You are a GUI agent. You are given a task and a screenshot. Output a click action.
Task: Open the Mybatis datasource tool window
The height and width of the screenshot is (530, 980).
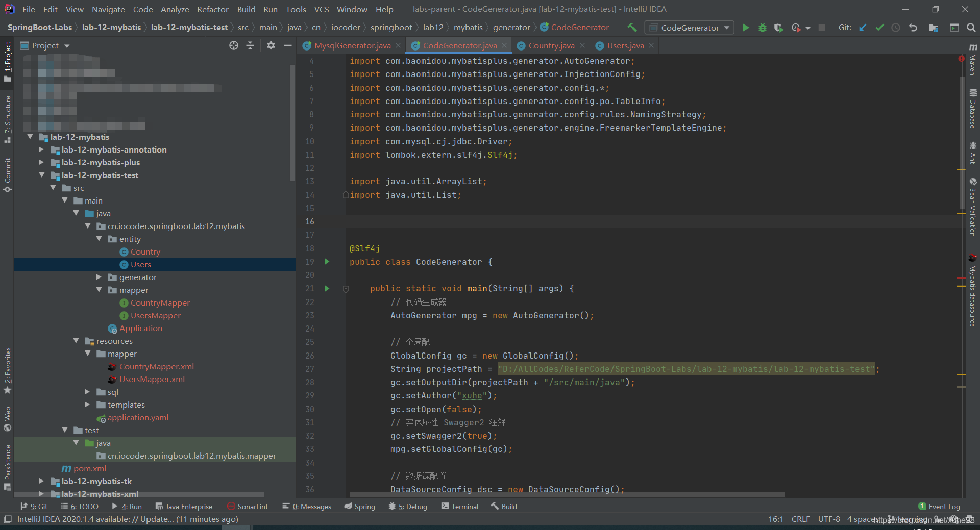[973, 290]
